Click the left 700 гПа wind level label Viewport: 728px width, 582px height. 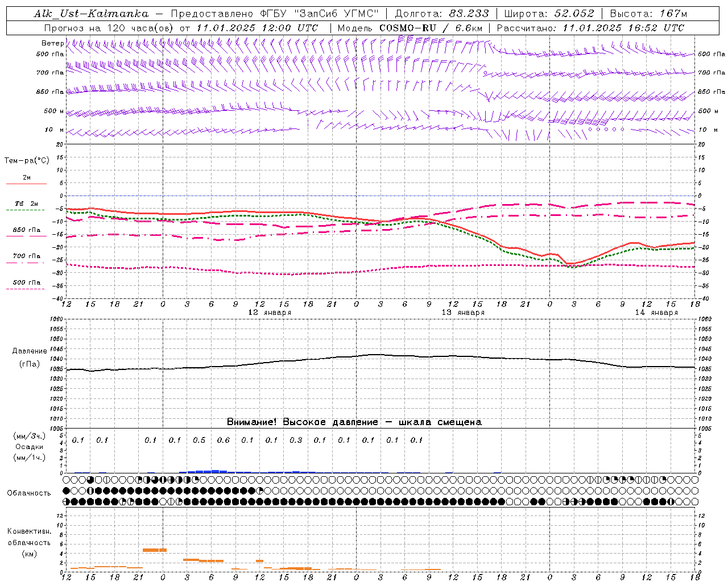coord(50,73)
